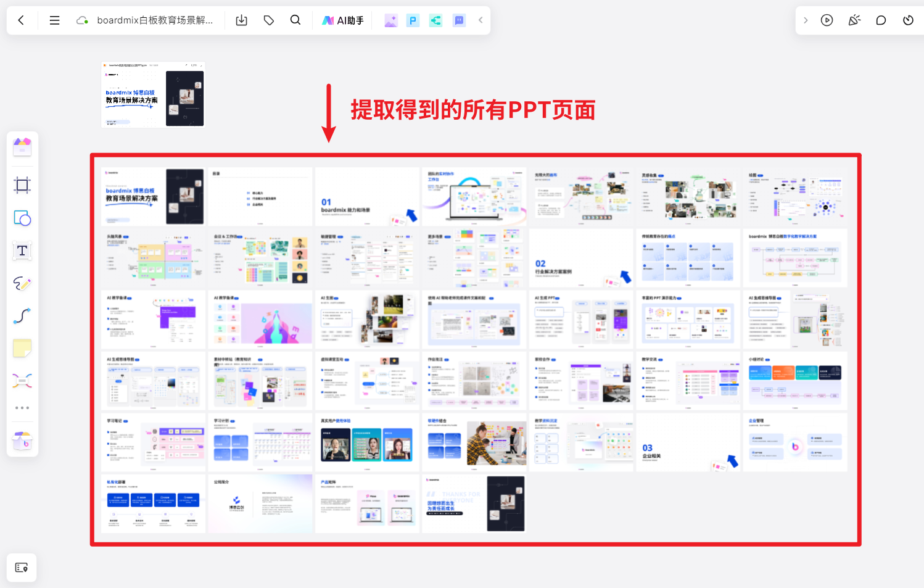
Task: Open the hamburger main menu
Action: click(54, 20)
